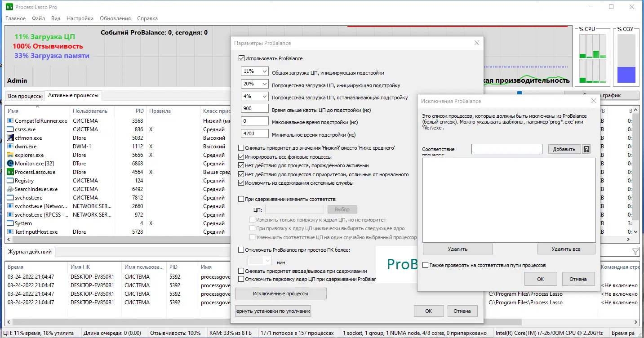Click the Исключённые процессы button
This screenshot has height=338, width=644.
pos(281,294)
